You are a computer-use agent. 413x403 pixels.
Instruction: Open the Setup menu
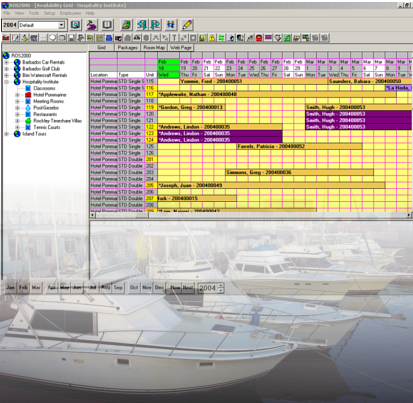click(49, 13)
